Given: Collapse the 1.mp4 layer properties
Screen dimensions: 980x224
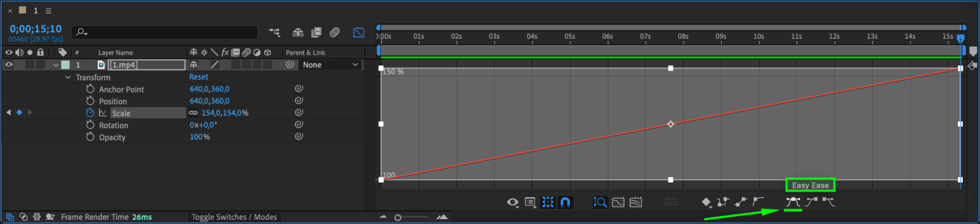Looking at the screenshot, I should click(x=56, y=65).
